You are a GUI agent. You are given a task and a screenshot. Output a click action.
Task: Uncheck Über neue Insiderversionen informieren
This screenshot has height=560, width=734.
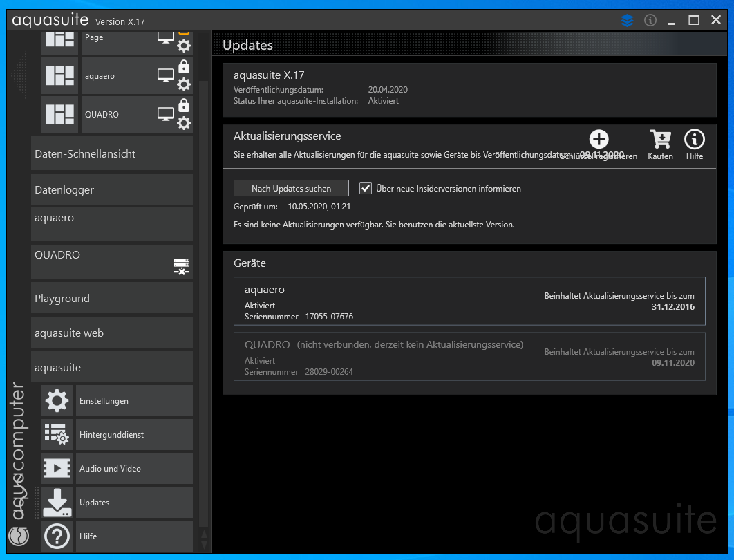[366, 188]
